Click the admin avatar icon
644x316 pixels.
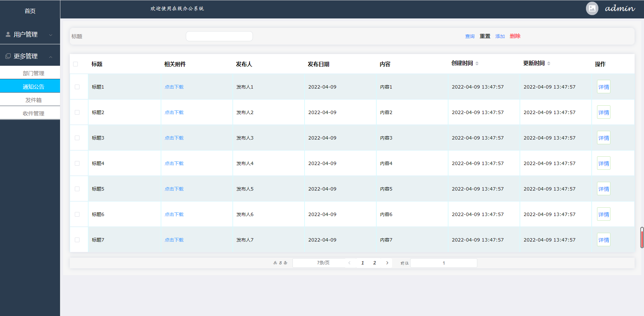tap(592, 8)
